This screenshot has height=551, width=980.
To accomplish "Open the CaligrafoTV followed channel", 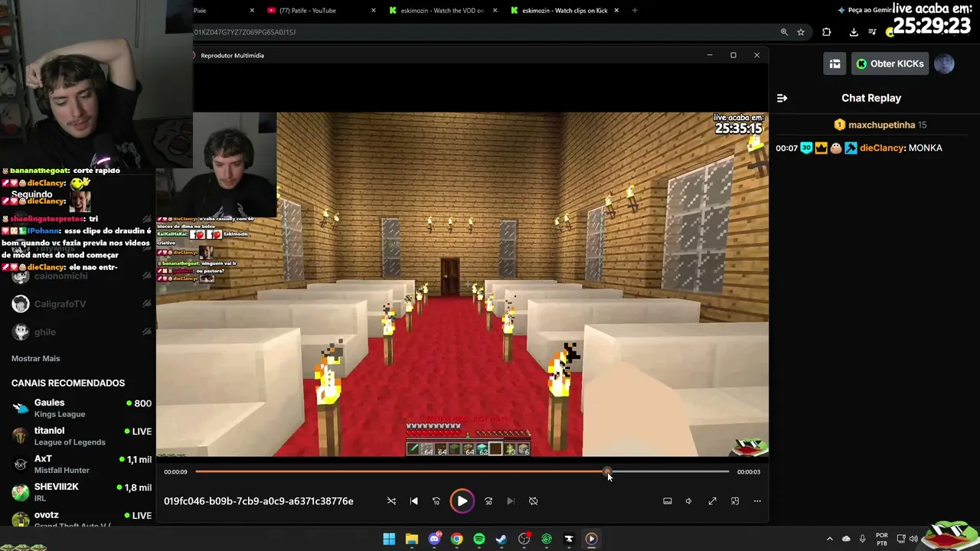I will point(77,304).
